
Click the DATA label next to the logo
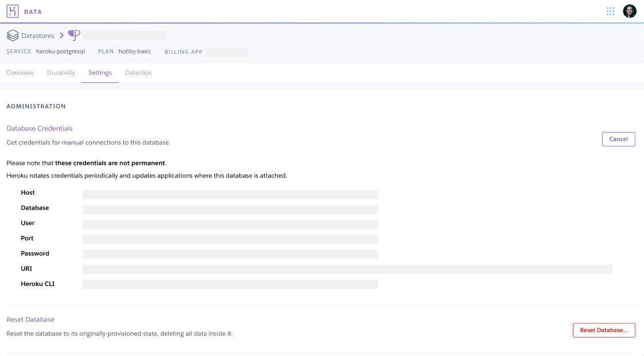(x=33, y=11)
